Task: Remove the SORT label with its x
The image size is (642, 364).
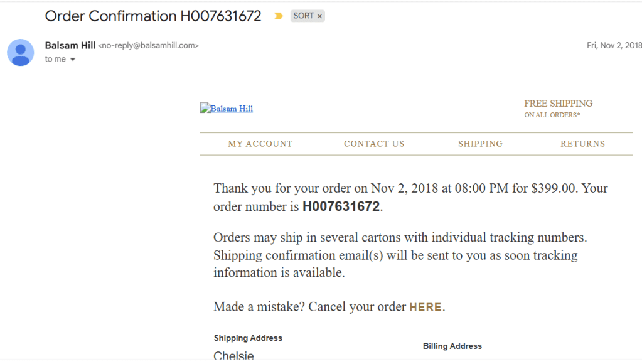Action: tap(319, 16)
